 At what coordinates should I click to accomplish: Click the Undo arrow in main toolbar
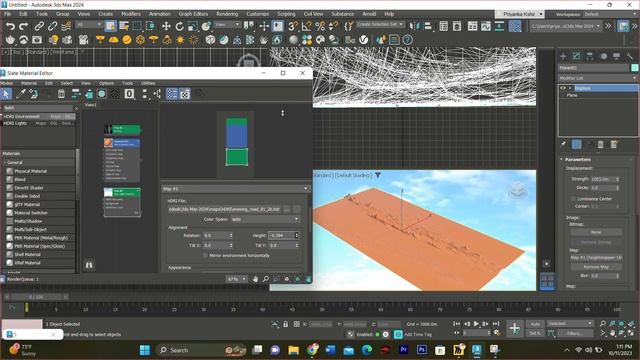point(10,27)
